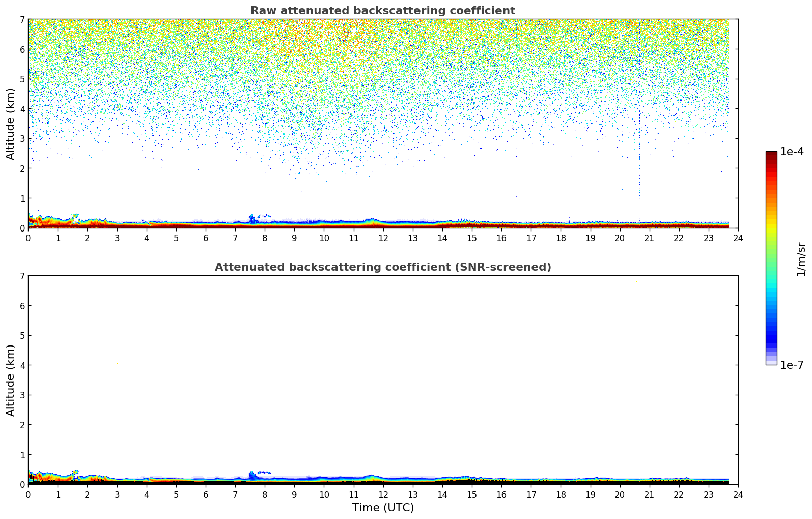
Task: Select the 12 hour tick on the bottom plot
Action: pos(383,494)
